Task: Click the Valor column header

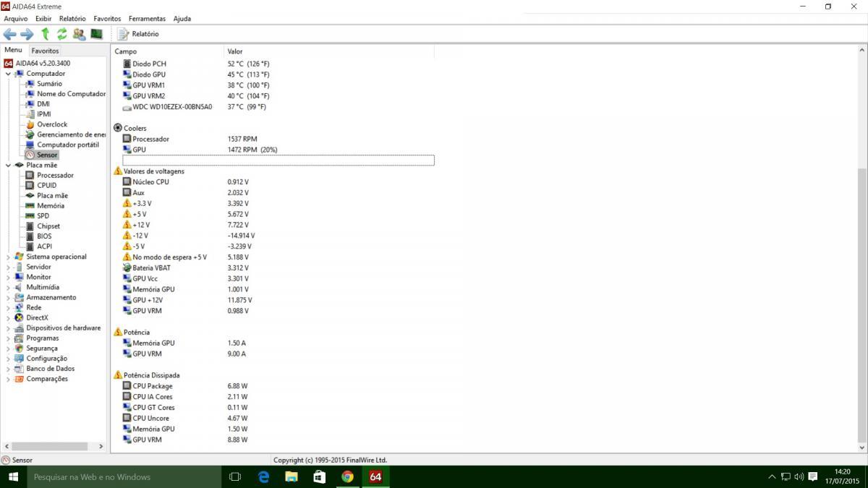Action: (x=329, y=51)
